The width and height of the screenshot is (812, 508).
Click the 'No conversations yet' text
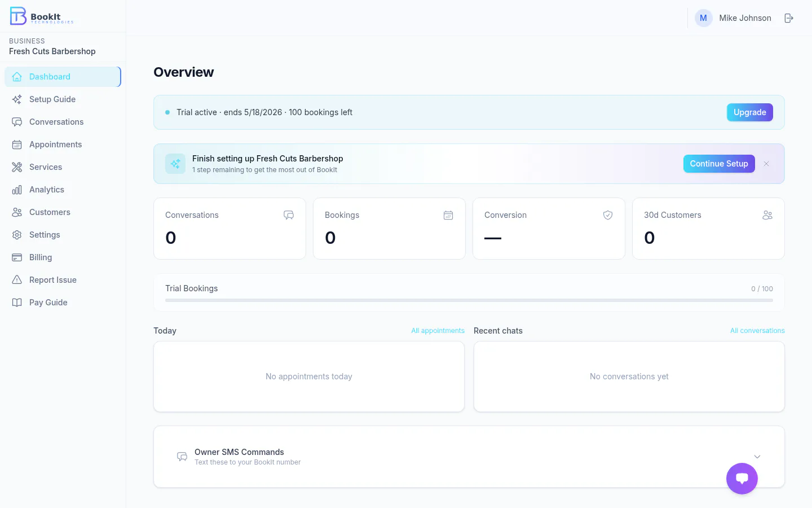[629, 376]
